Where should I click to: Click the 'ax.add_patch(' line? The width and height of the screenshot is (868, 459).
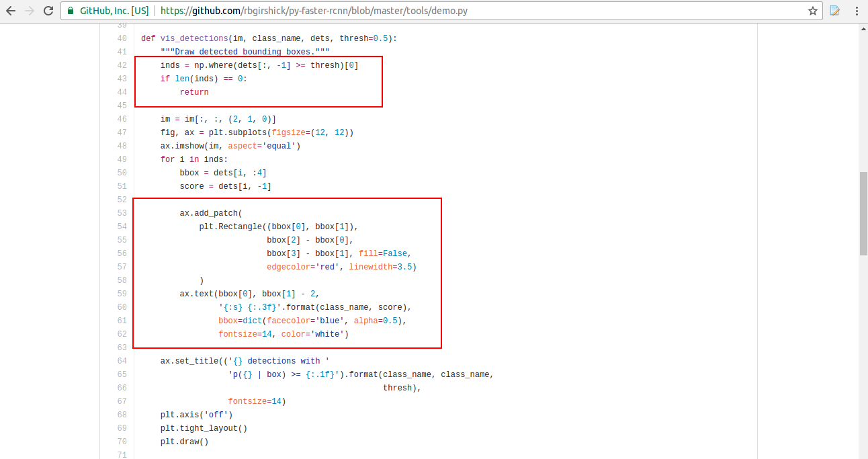click(x=211, y=213)
